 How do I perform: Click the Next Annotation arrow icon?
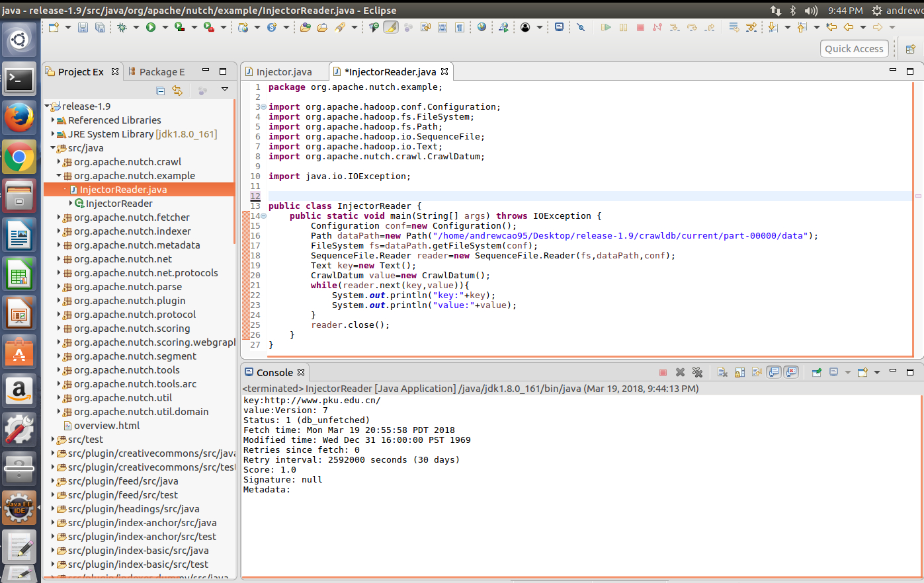772,27
